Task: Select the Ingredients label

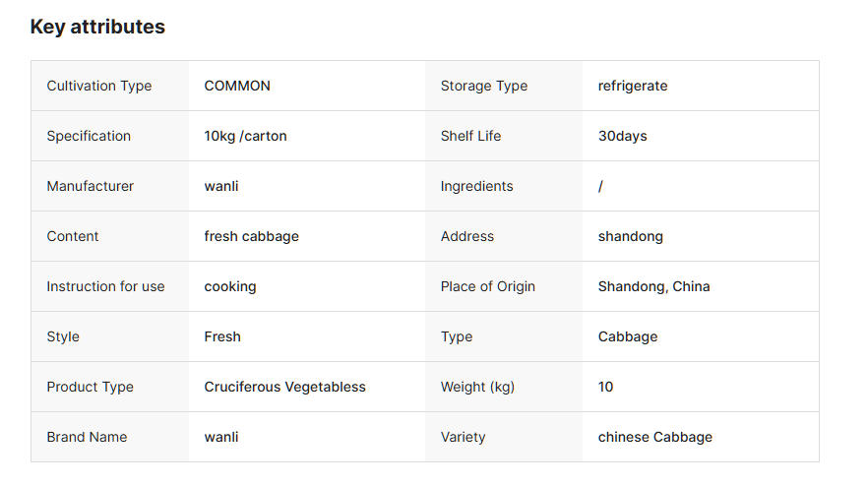Action: [x=476, y=186]
